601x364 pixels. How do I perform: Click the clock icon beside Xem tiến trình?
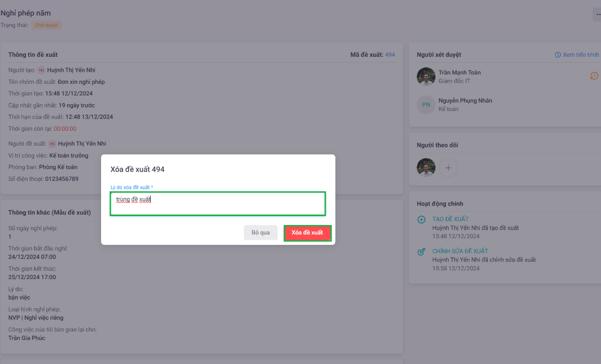click(558, 55)
